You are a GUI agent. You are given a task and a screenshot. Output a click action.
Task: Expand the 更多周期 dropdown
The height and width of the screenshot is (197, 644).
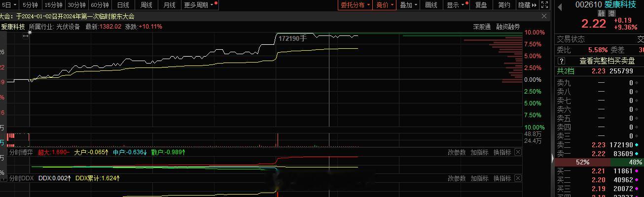tap(200, 5)
